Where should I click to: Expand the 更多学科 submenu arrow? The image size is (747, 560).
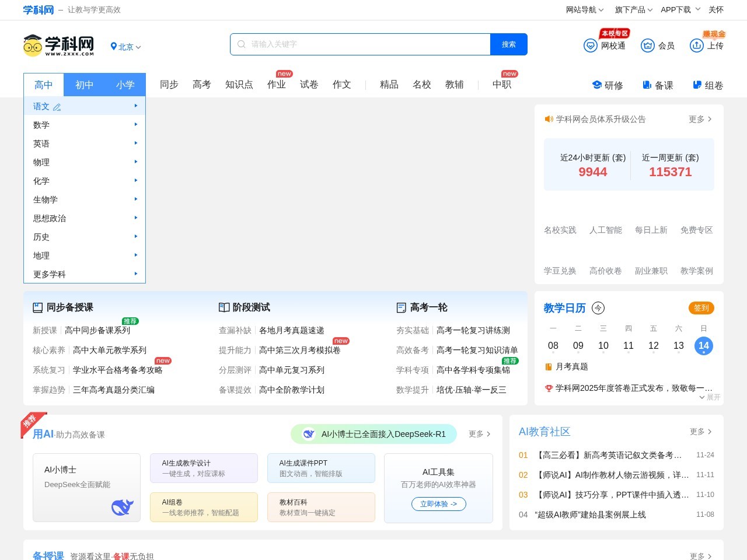(136, 274)
